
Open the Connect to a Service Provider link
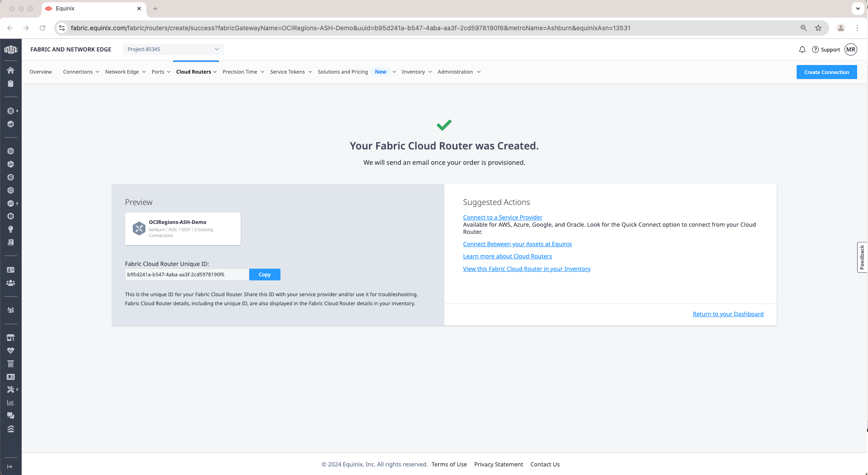tap(503, 217)
